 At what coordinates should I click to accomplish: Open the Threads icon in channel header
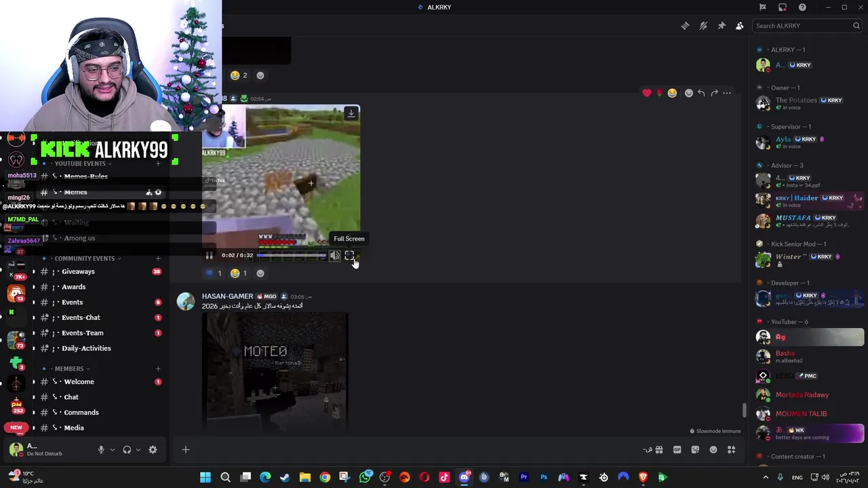point(685,26)
